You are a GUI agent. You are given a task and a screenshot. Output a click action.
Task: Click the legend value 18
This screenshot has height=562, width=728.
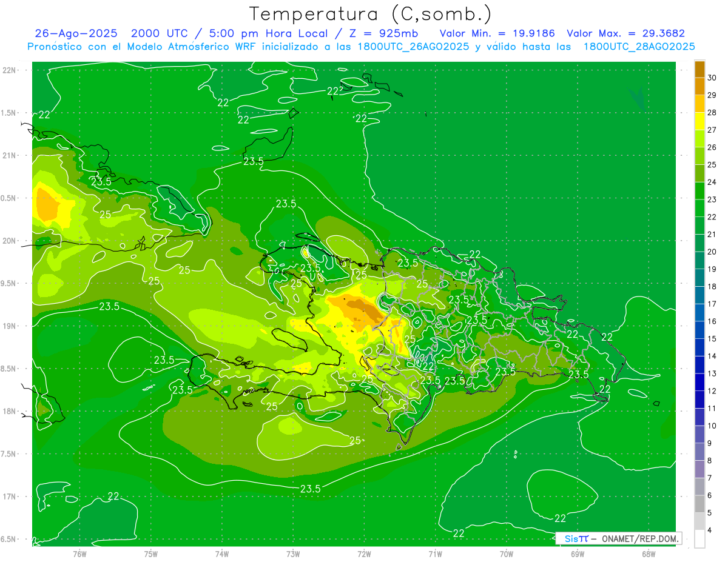[712, 286]
